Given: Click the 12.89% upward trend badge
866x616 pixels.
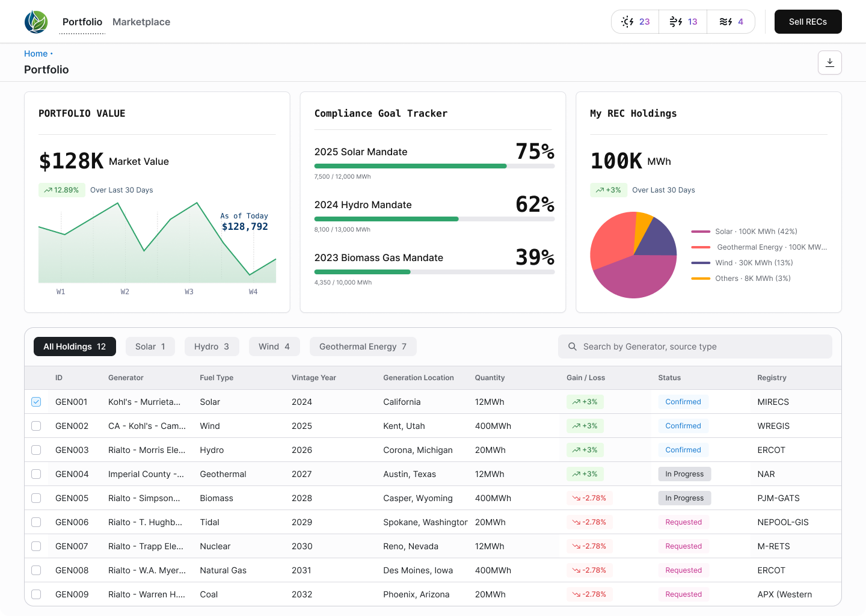Looking at the screenshot, I should coord(61,190).
